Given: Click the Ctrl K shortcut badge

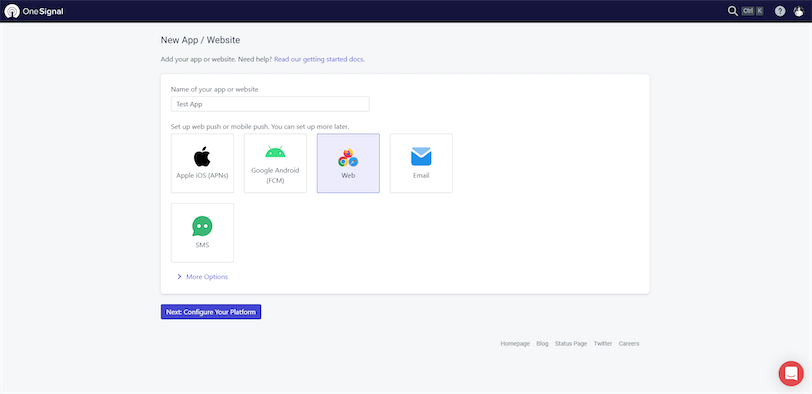Looking at the screenshot, I should 752,11.
